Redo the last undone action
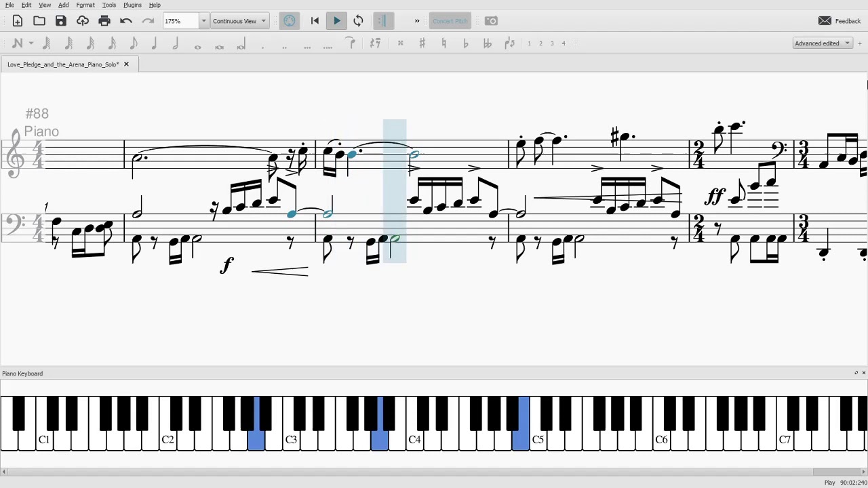 pos(148,21)
